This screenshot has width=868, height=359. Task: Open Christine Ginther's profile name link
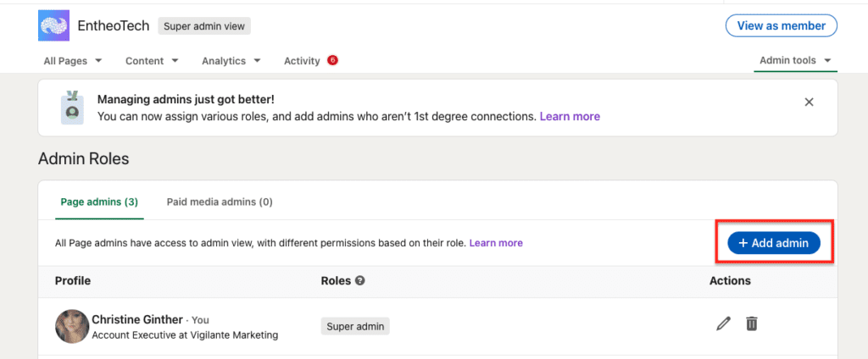tap(137, 319)
